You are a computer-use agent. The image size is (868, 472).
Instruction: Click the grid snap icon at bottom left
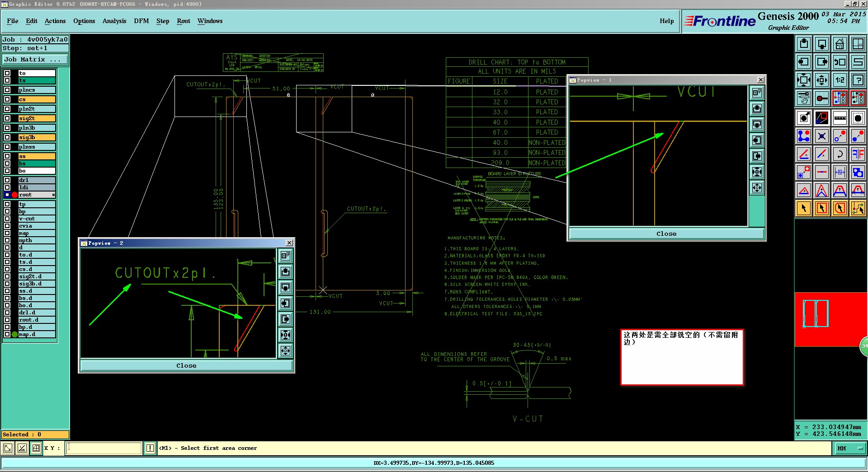pos(36,448)
